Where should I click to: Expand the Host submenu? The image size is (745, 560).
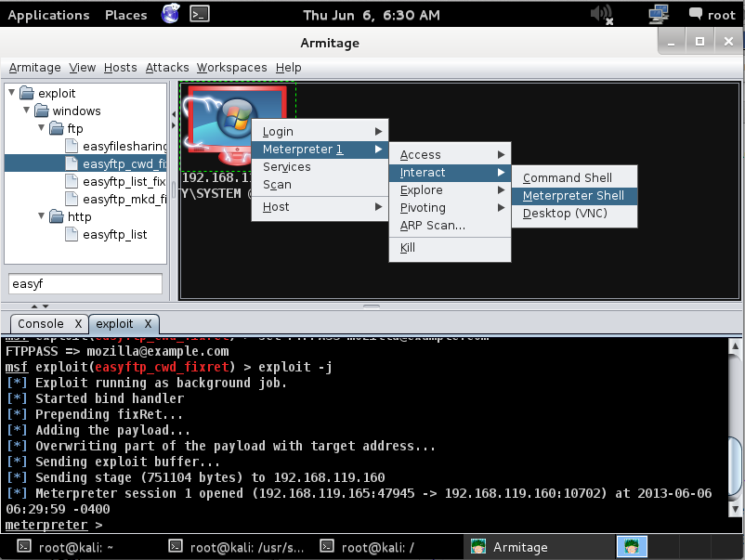point(320,206)
